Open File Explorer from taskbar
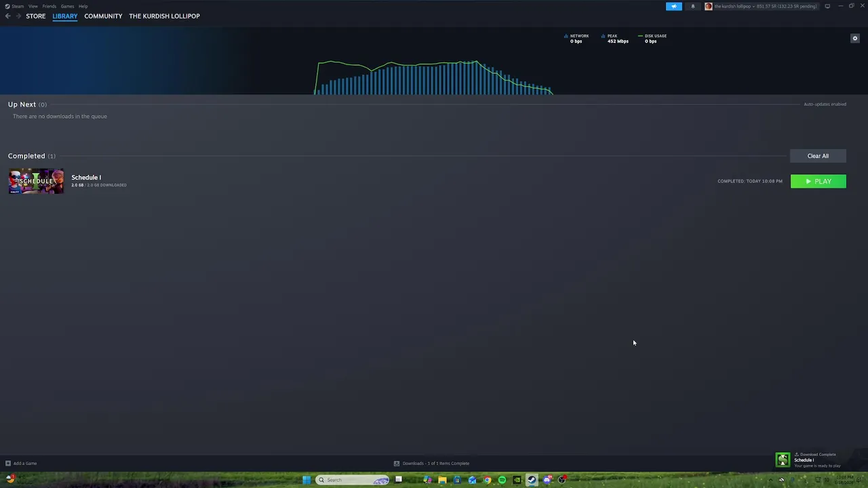This screenshot has height=488, width=868. [442, 480]
